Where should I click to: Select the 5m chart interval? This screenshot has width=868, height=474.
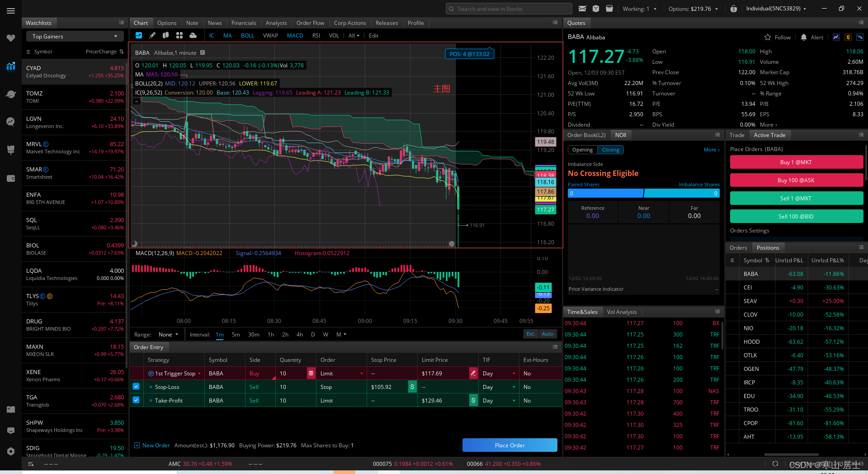[236, 335]
